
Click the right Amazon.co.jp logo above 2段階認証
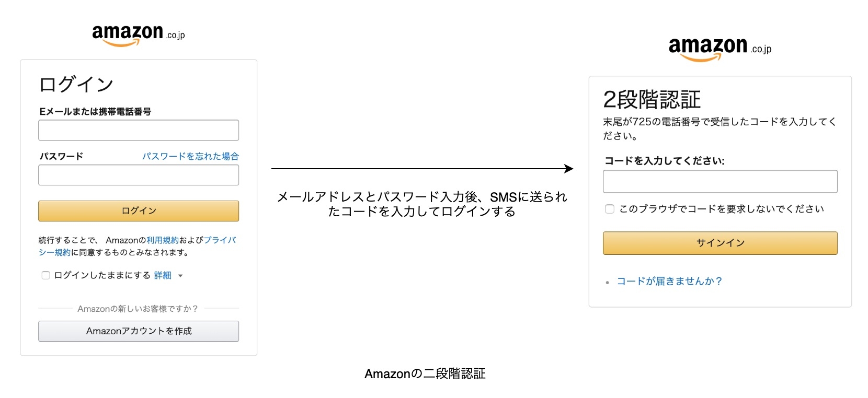click(x=719, y=49)
